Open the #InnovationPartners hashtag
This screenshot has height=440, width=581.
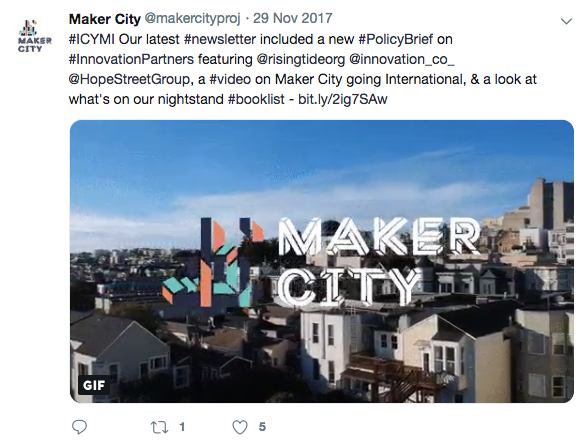tap(131, 59)
